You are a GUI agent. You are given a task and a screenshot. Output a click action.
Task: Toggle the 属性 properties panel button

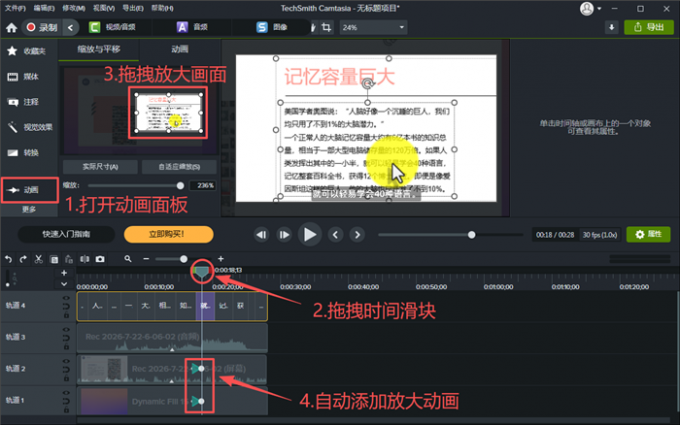(648, 234)
